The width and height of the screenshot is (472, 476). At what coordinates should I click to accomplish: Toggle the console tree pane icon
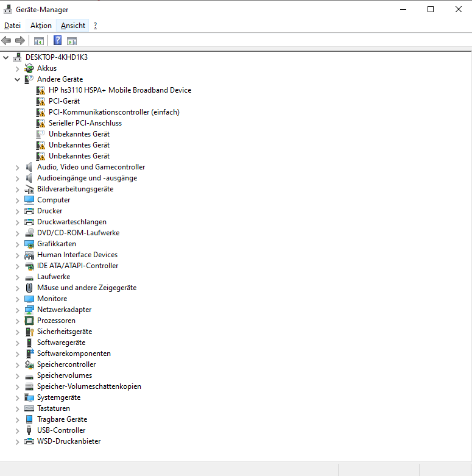39,41
